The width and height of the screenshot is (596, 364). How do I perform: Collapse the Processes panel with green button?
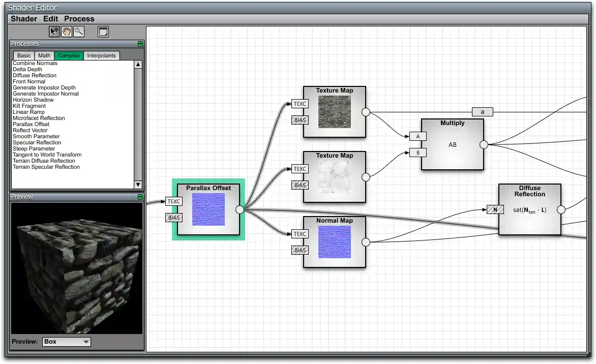(140, 44)
